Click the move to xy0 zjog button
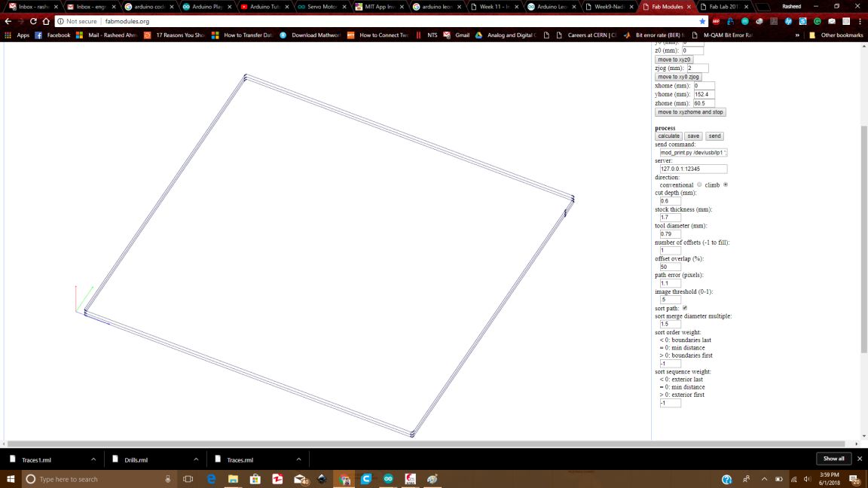 click(678, 77)
